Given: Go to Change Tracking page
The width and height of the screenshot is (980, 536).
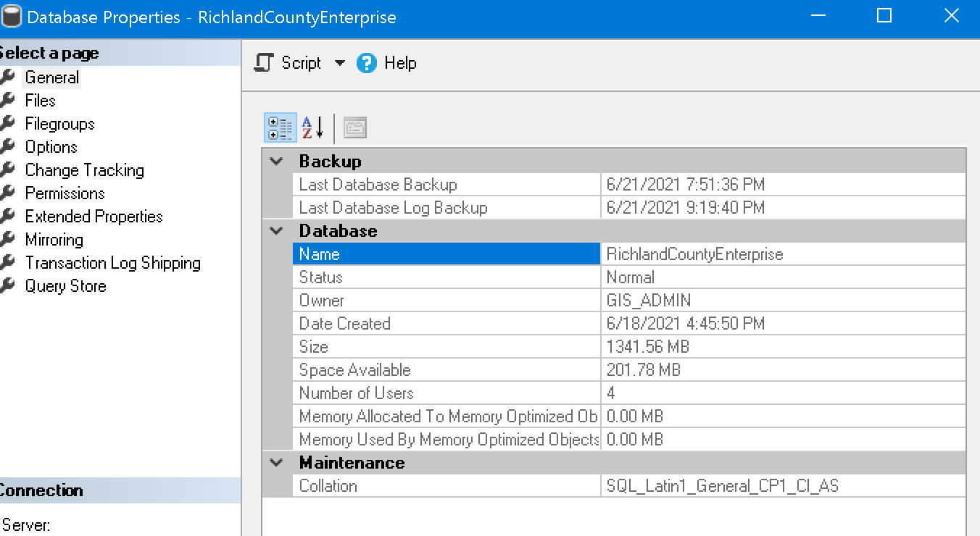Looking at the screenshot, I should [x=84, y=170].
